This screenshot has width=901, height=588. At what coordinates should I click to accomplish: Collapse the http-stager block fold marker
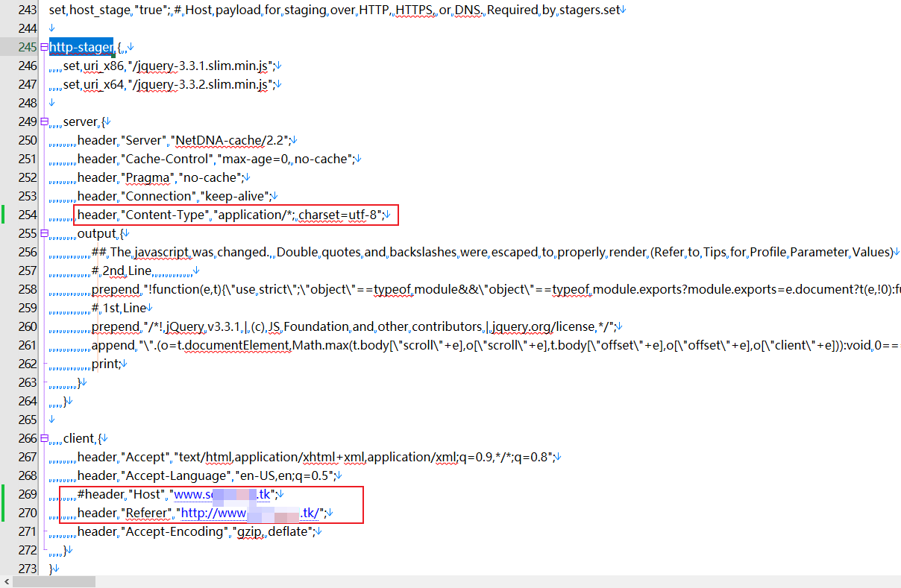(x=45, y=47)
